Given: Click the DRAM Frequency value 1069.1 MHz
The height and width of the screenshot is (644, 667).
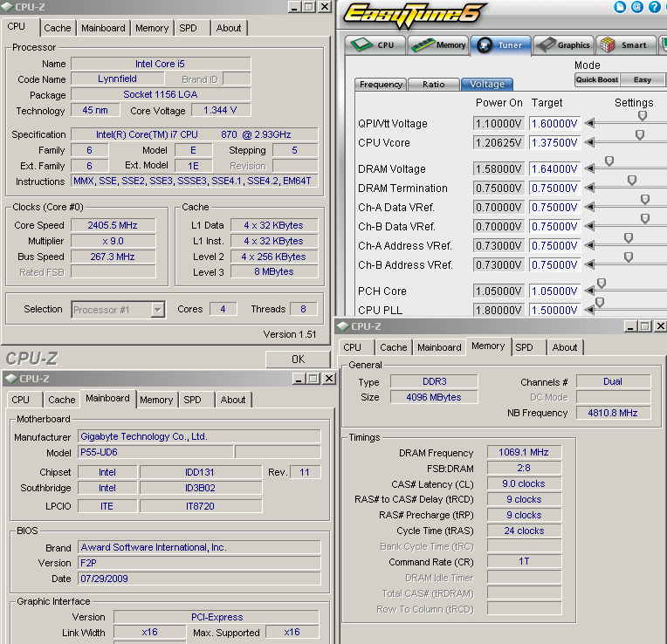Looking at the screenshot, I should (x=524, y=452).
